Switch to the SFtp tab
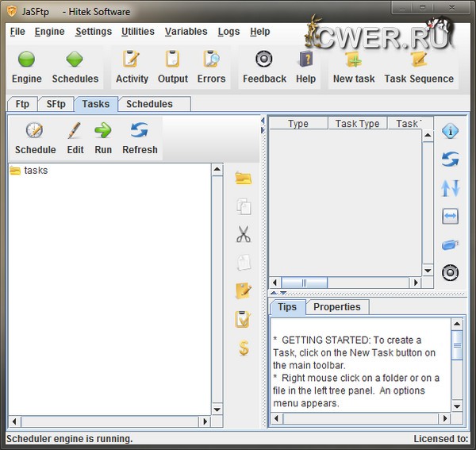The width and height of the screenshot is (476, 450). coord(56,104)
